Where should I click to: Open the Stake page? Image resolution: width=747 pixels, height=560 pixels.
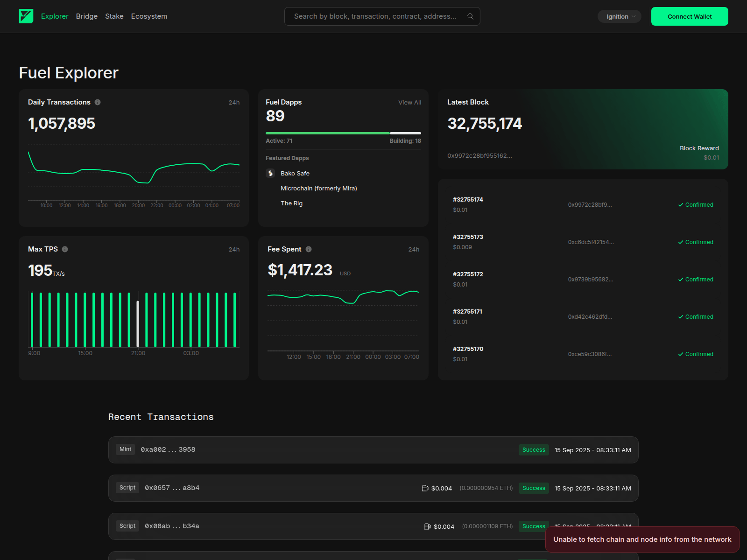point(114,16)
